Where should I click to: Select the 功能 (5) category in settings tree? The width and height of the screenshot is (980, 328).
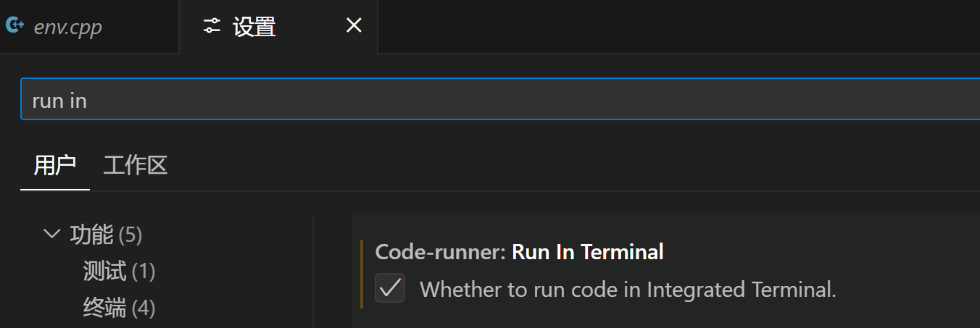(x=106, y=235)
